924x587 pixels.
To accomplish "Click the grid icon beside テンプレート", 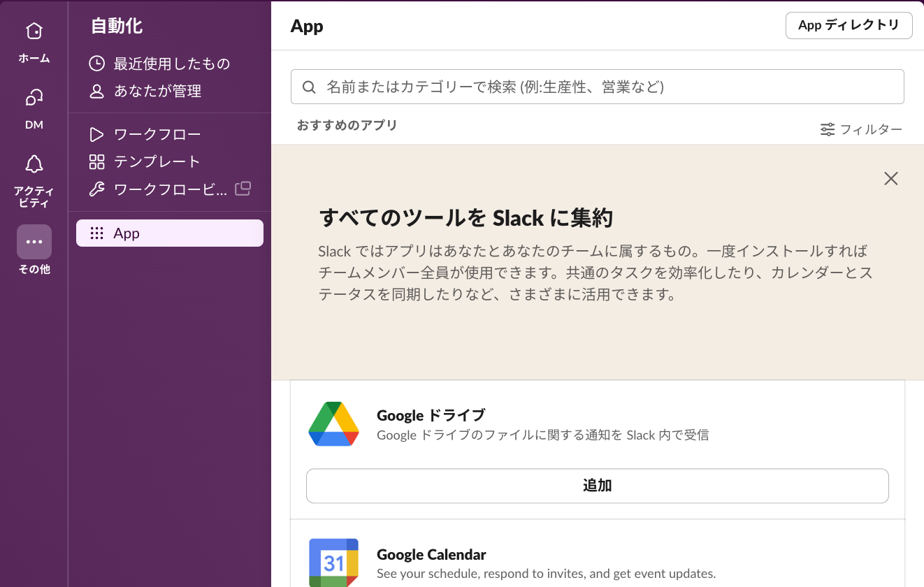I will [x=97, y=162].
